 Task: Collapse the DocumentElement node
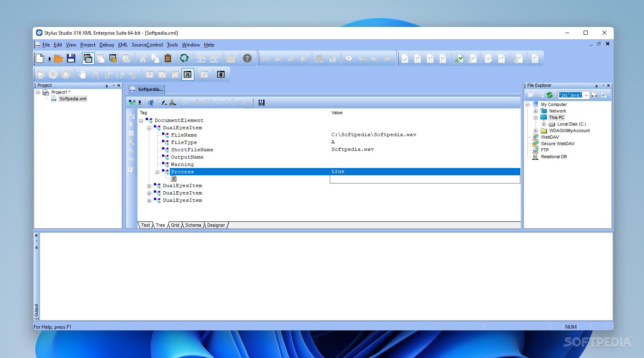pyautogui.click(x=141, y=121)
